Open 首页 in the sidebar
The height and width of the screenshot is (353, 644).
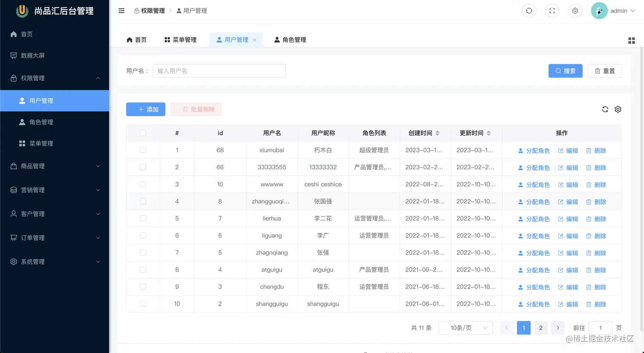point(55,34)
